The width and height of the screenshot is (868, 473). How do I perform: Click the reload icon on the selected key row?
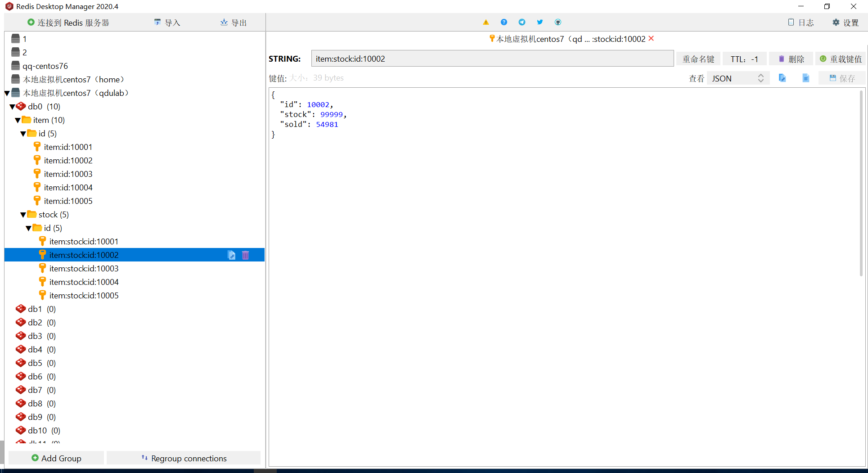point(232,255)
